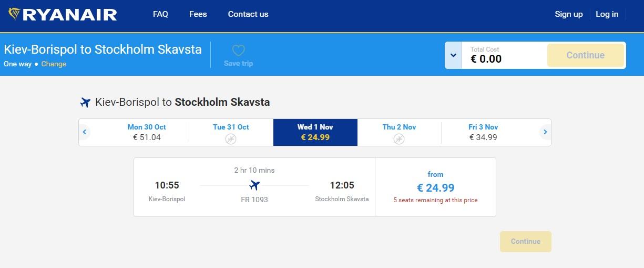The image size is (644, 268).
Task: Expand the Total Cost dropdown chevron
Action: point(453,55)
